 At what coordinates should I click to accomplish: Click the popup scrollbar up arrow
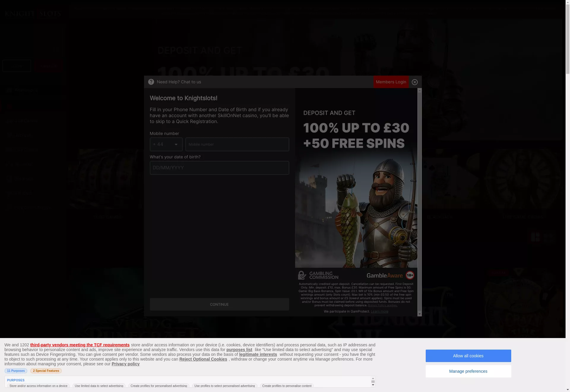coord(419,90)
